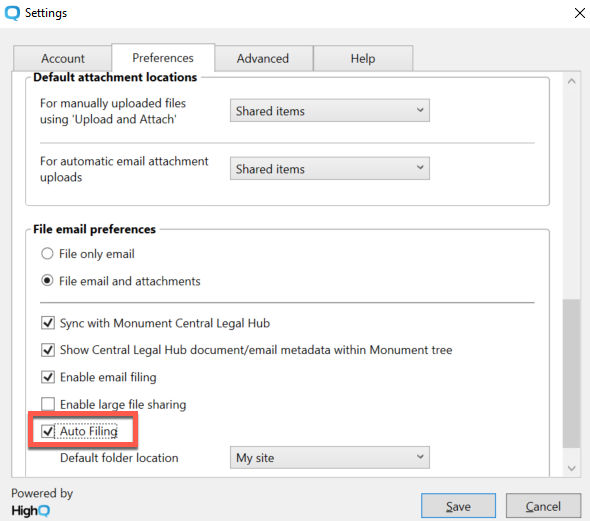Toggle Show Central Legal Hub metadata checkbox
The image size is (590, 521).
(48, 350)
